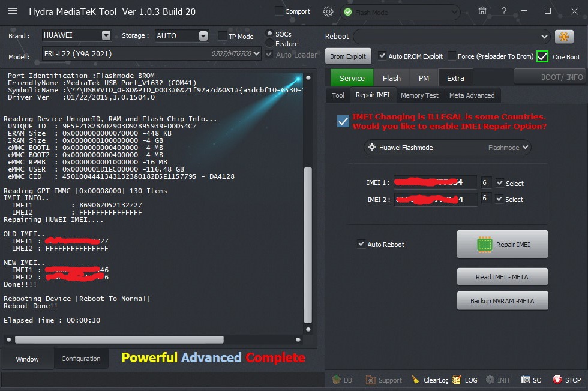The width and height of the screenshot is (588, 391).
Task: Click the log vertical scrollbar thumb
Action: (x=308, y=245)
